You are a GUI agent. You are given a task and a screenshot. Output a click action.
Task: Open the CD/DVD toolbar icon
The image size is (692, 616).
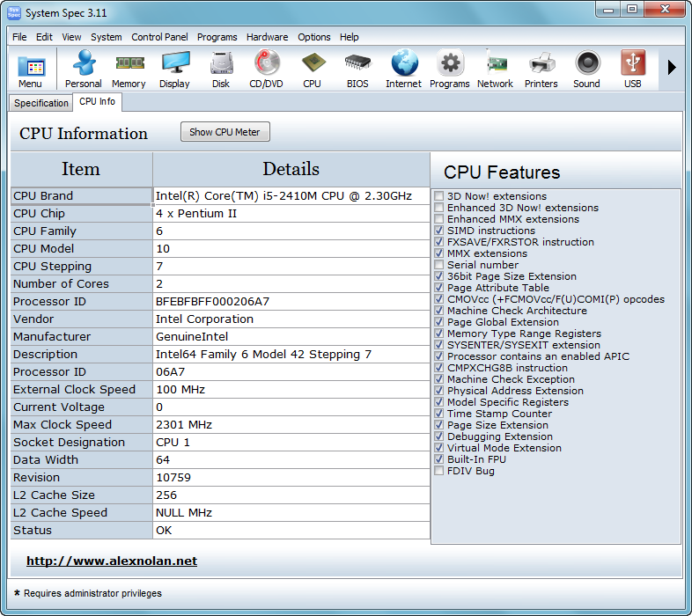(x=266, y=69)
